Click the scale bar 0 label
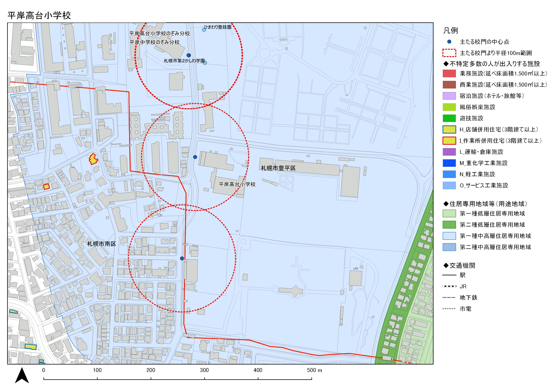Screen dimensions: 555x392 point(44,370)
